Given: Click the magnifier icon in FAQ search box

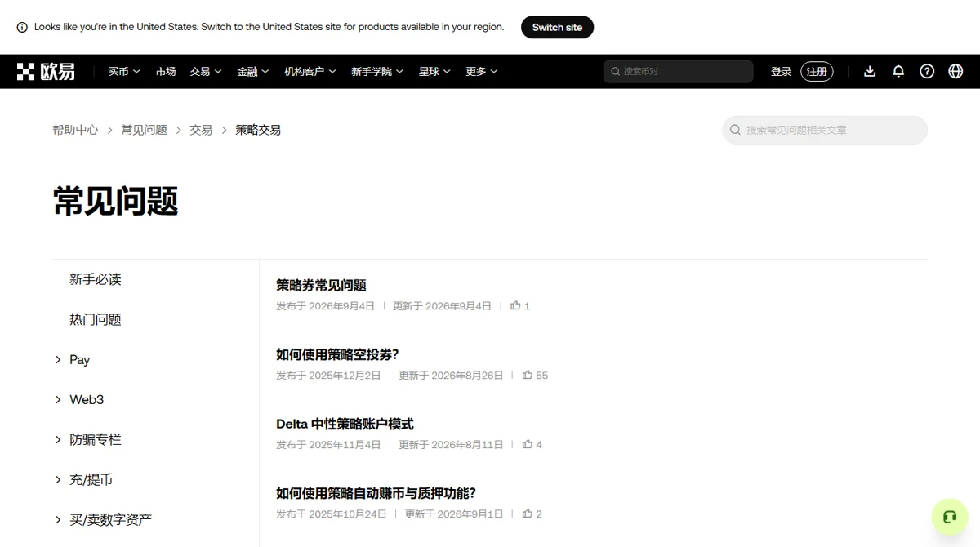Looking at the screenshot, I should point(735,130).
